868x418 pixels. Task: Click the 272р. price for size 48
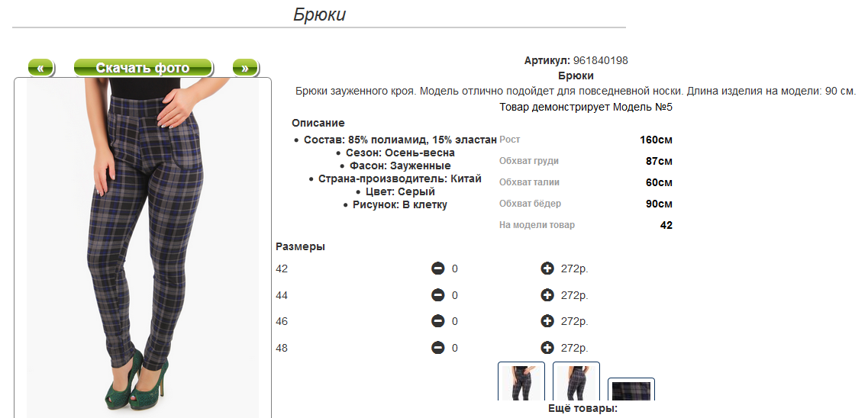point(575,348)
